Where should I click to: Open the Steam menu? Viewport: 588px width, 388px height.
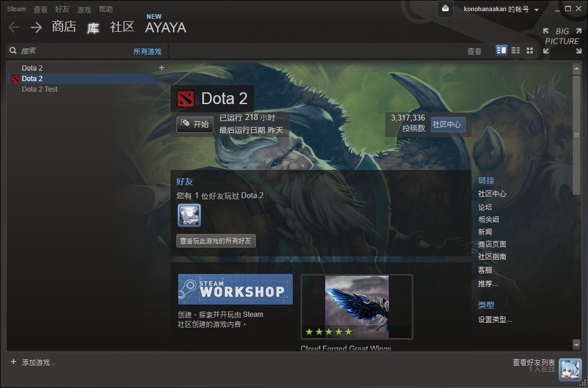pos(16,9)
